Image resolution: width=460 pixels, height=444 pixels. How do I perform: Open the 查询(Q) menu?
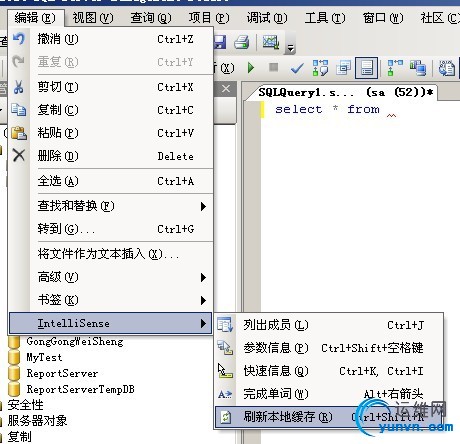(x=151, y=18)
